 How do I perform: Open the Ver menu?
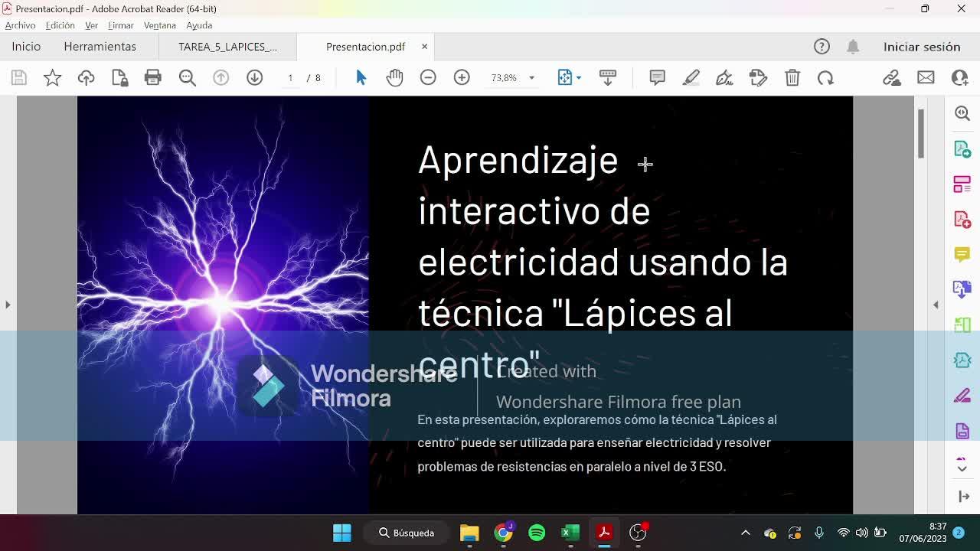[91, 25]
